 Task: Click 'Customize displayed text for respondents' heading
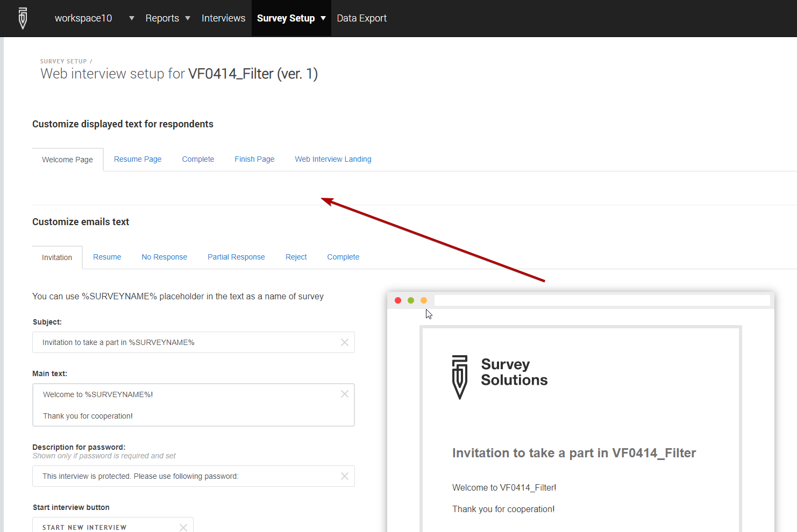point(123,124)
